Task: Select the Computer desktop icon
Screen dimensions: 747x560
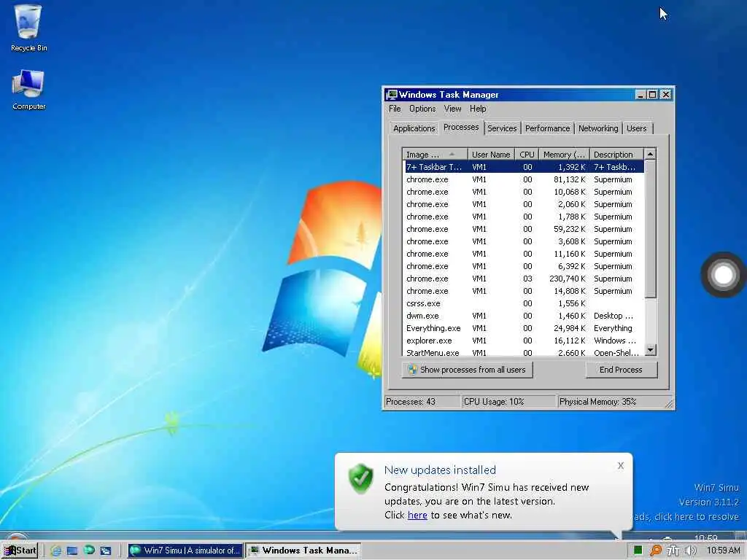Action: pyautogui.click(x=28, y=89)
